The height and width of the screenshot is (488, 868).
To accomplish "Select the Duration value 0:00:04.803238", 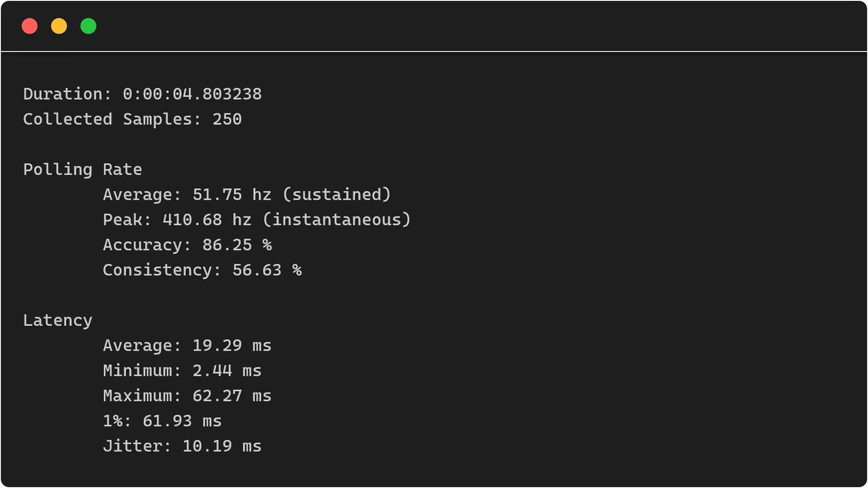I will pyautogui.click(x=192, y=94).
